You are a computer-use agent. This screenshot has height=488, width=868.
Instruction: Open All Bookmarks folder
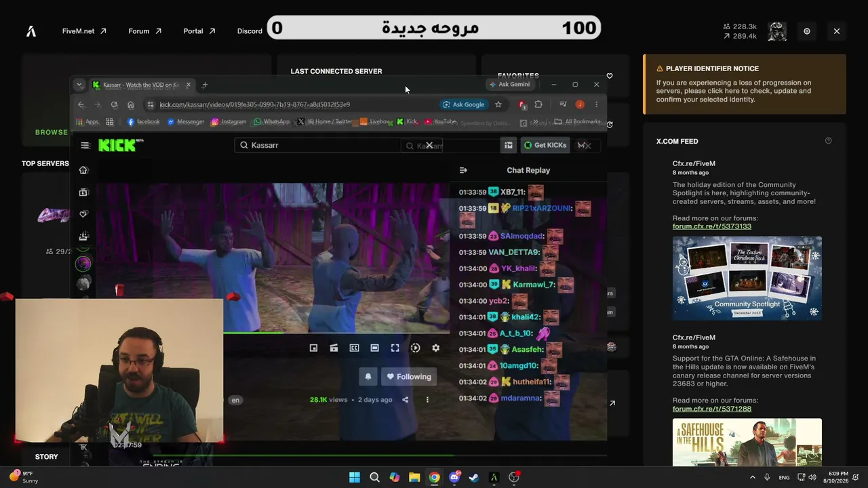point(577,122)
